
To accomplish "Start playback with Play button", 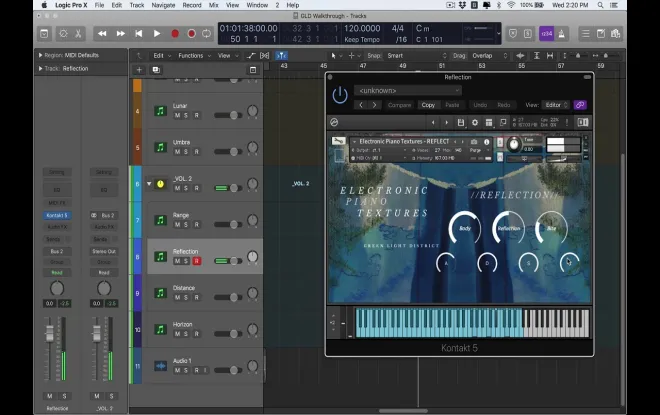I will click(x=157, y=34).
